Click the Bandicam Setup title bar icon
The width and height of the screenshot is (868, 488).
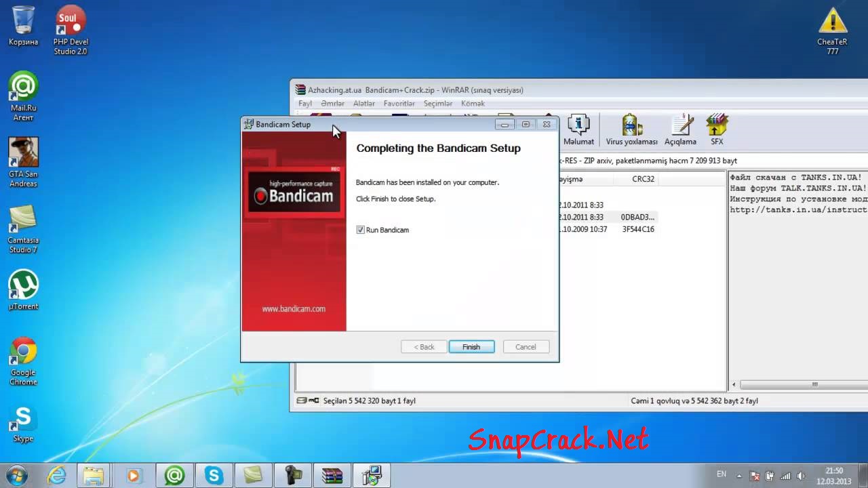point(249,125)
